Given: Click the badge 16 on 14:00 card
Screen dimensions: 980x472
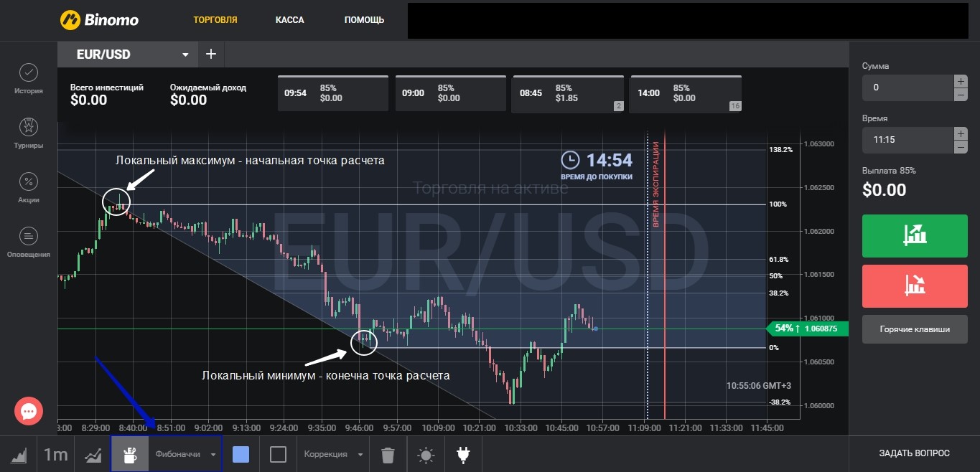Looking at the screenshot, I should click(734, 106).
